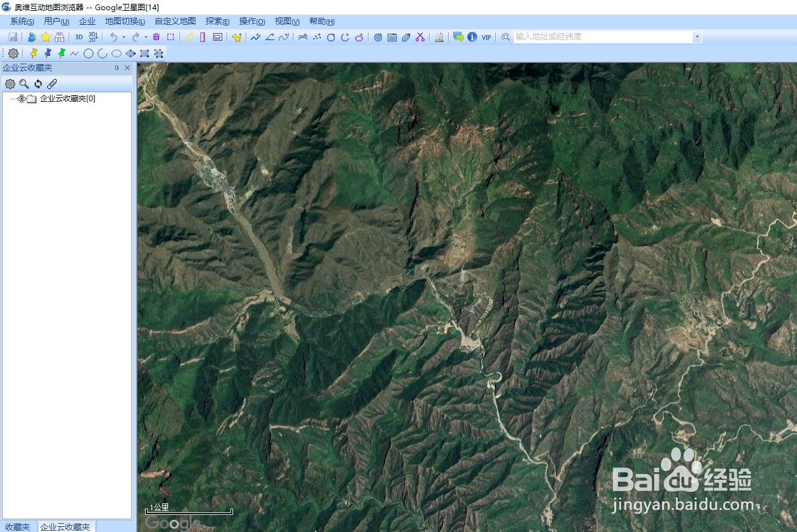Click the blue info icon
The image size is (797, 532).
[472, 38]
